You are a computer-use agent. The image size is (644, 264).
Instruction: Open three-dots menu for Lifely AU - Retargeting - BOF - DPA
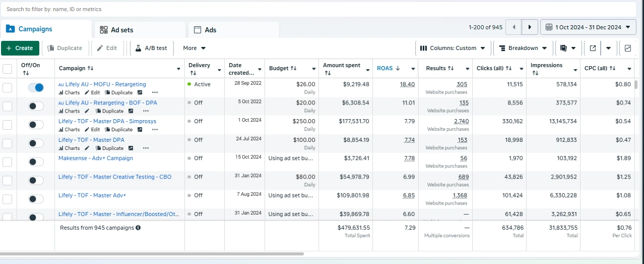(x=146, y=111)
